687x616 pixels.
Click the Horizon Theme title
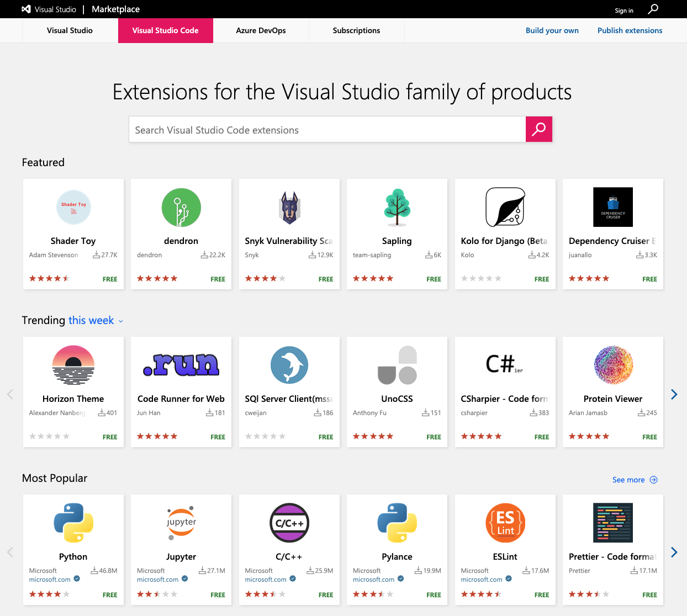(73, 399)
